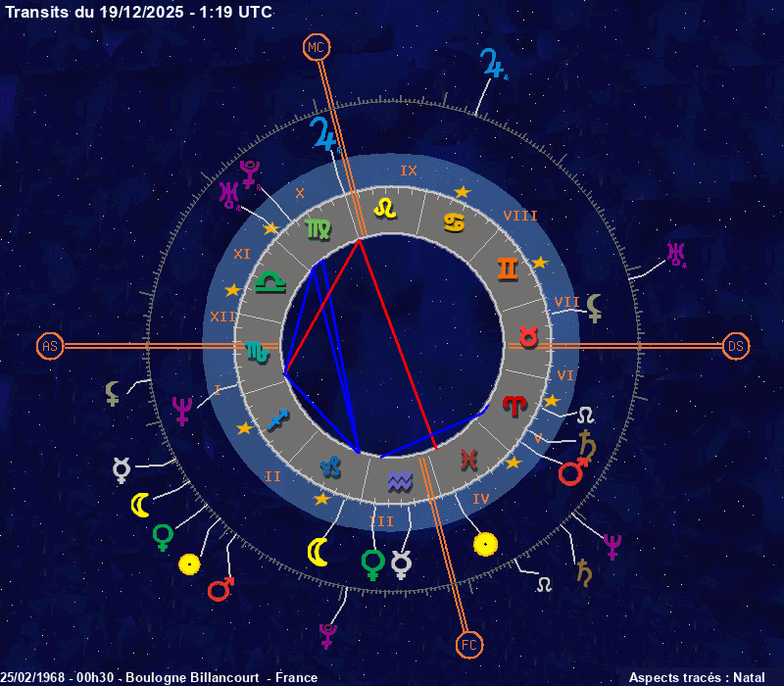Click the Gemini zodiac sign glyph
Image resolution: width=784 pixels, height=686 pixels.
click(x=507, y=269)
